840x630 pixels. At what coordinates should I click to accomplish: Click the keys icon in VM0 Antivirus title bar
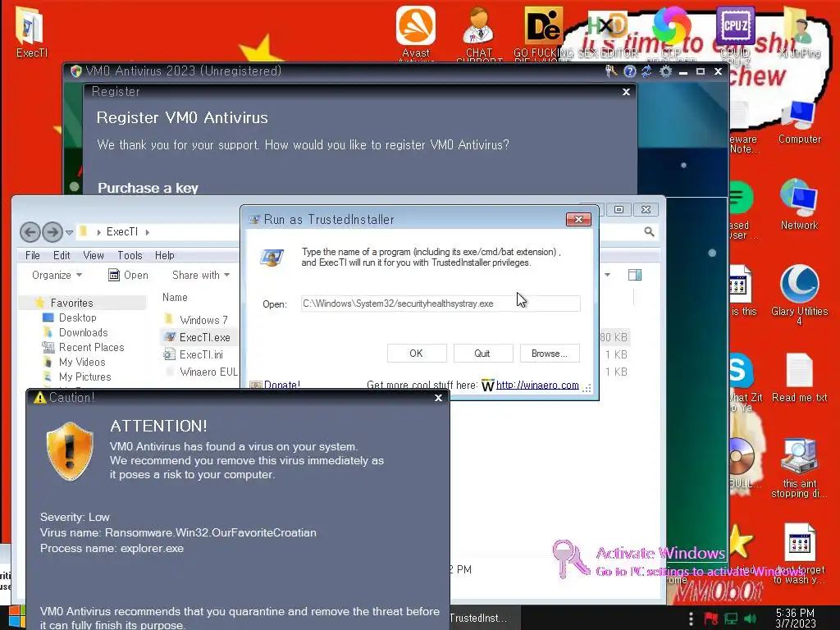(x=610, y=71)
